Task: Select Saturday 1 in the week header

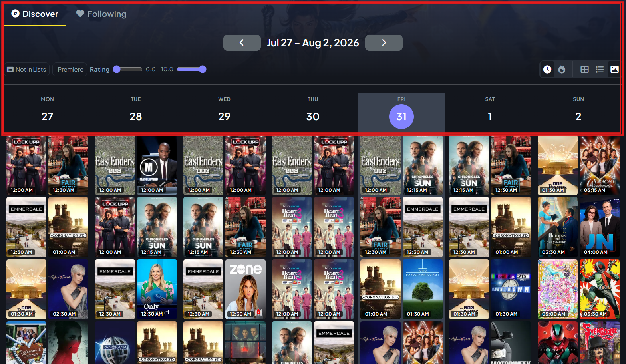Action: (490, 113)
